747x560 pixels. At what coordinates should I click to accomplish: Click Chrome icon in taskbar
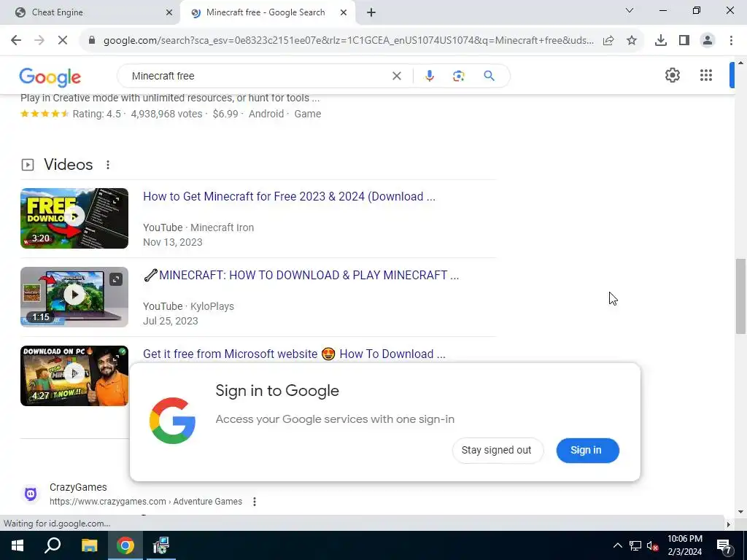(x=125, y=545)
